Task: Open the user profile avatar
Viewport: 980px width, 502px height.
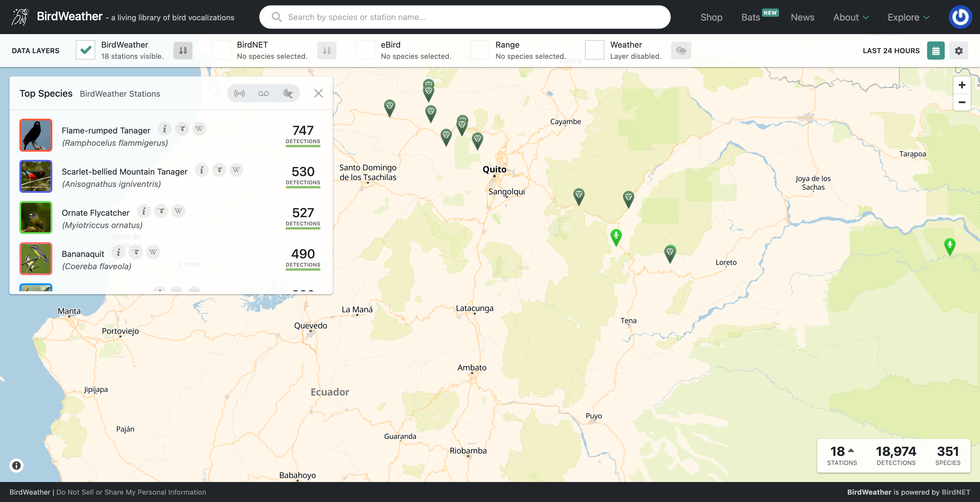Action: tap(960, 17)
